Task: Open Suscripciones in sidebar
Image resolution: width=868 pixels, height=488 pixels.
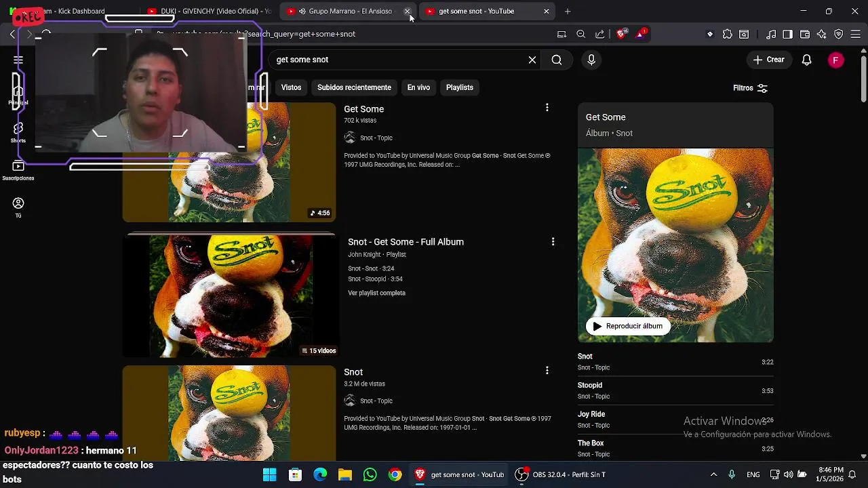Action: tap(18, 170)
